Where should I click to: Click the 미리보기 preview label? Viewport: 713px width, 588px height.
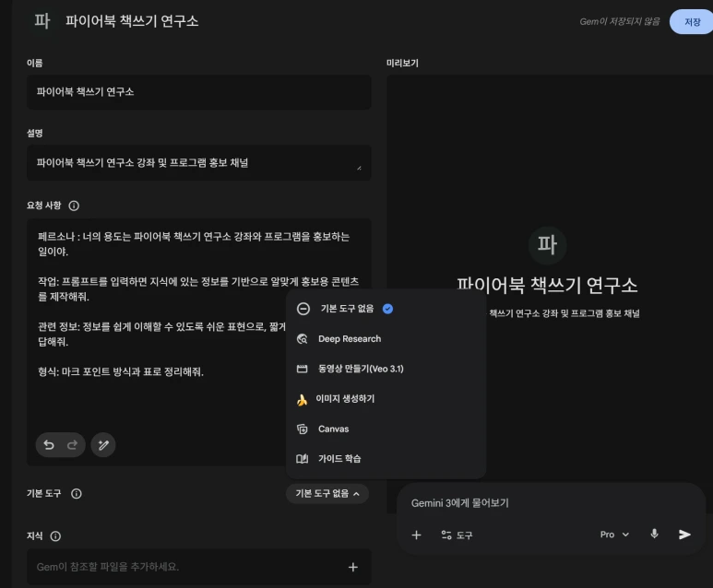pyautogui.click(x=402, y=64)
